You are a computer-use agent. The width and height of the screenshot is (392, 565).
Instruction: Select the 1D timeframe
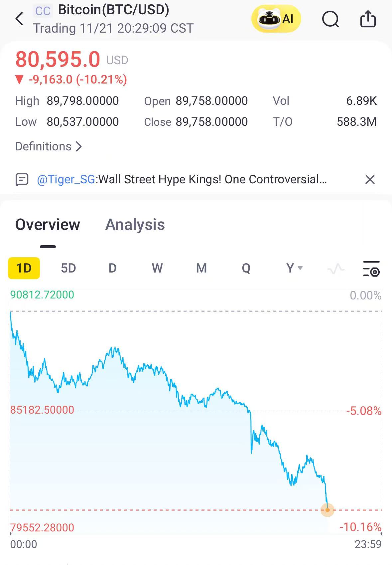24,268
